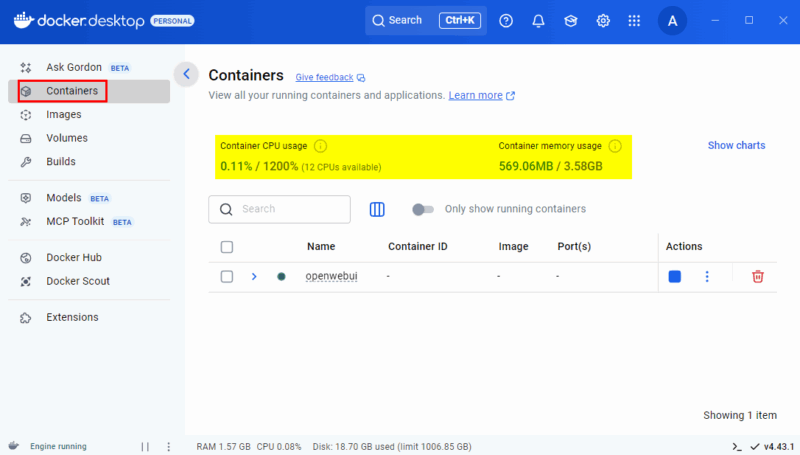Screen dimensions: 800x455
Task: Click the CPU usage info icon
Action: coord(320,146)
